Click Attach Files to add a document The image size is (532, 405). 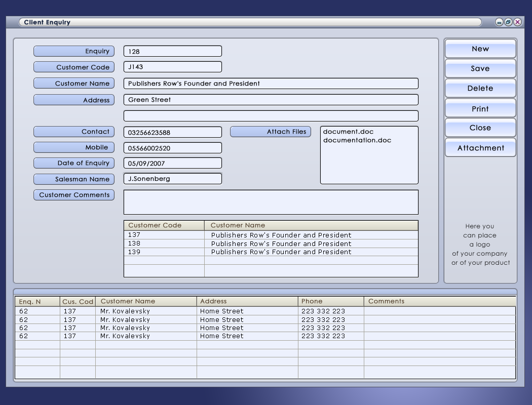pos(271,131)
